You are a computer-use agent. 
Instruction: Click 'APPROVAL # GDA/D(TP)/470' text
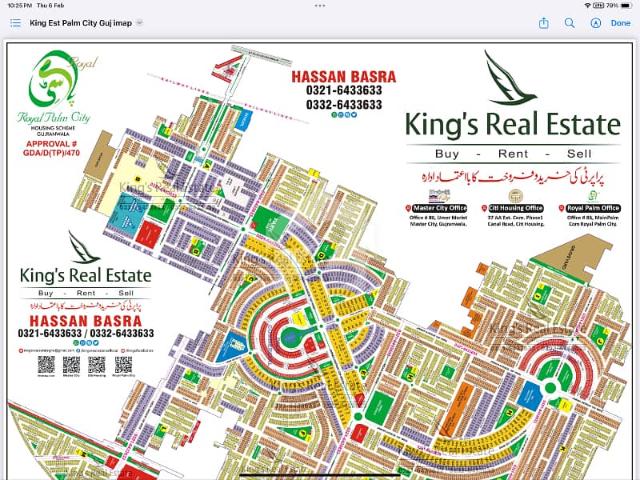tap(51, 149)
